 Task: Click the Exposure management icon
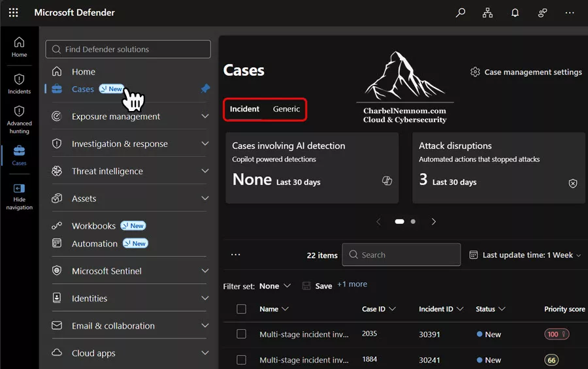tap(57, 116)
